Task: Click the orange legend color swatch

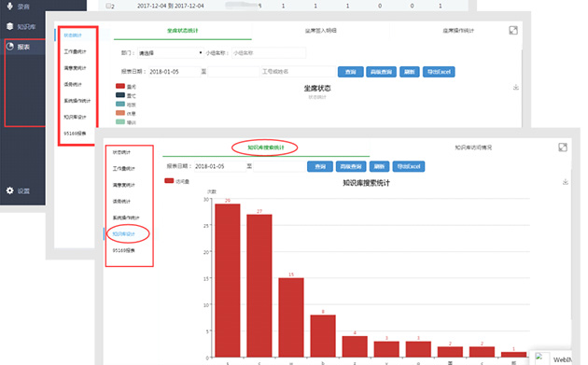Action: [120, 113]
